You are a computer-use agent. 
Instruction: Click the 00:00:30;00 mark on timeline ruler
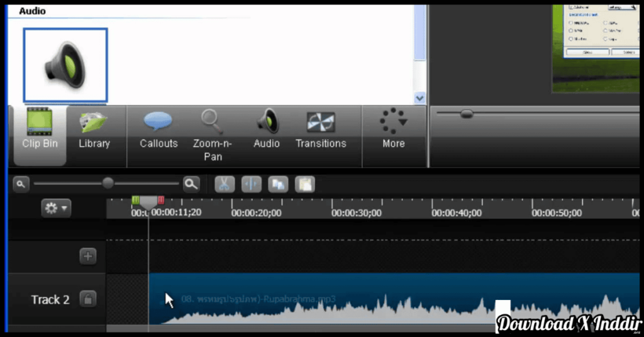pyautogui.click(x=357, y=213)
